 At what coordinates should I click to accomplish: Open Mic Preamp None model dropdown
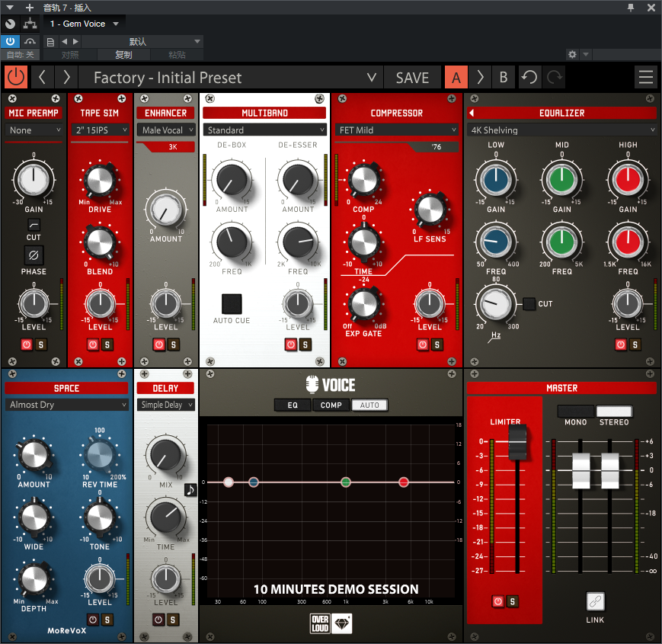34,130
